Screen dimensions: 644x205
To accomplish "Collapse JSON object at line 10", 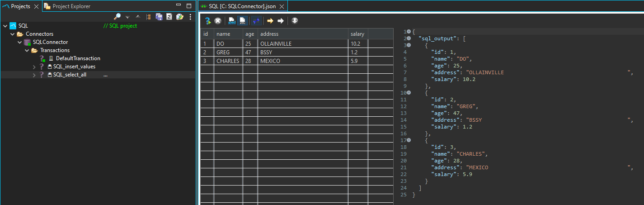I will (409, 93).
